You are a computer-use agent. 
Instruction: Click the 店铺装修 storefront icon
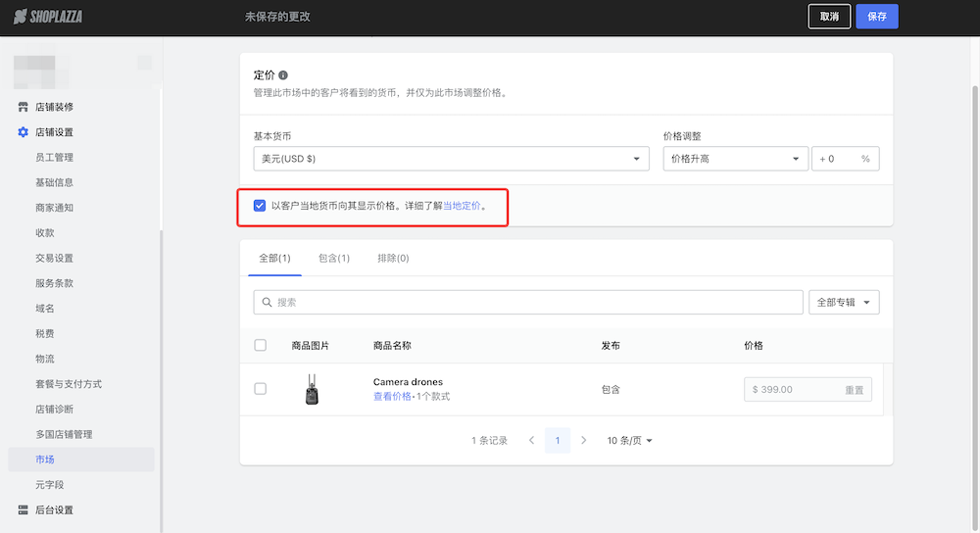[24, 107]
